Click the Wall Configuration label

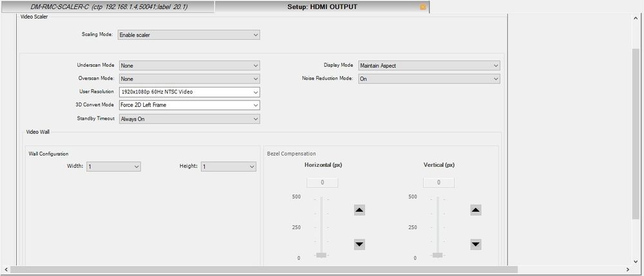coord(48,154)
